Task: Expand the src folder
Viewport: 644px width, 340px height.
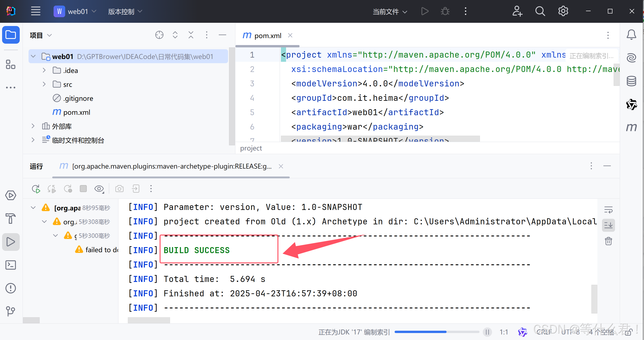Action: point(44,84)
